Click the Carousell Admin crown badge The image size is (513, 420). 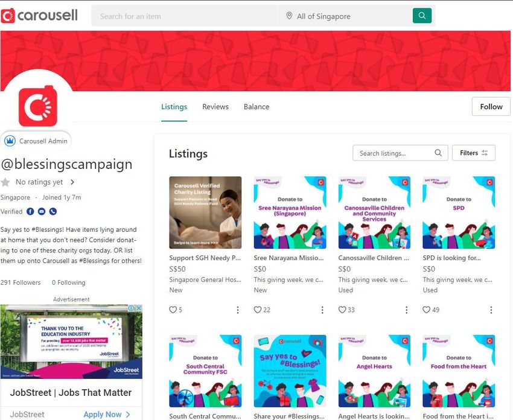coord(10,141)
